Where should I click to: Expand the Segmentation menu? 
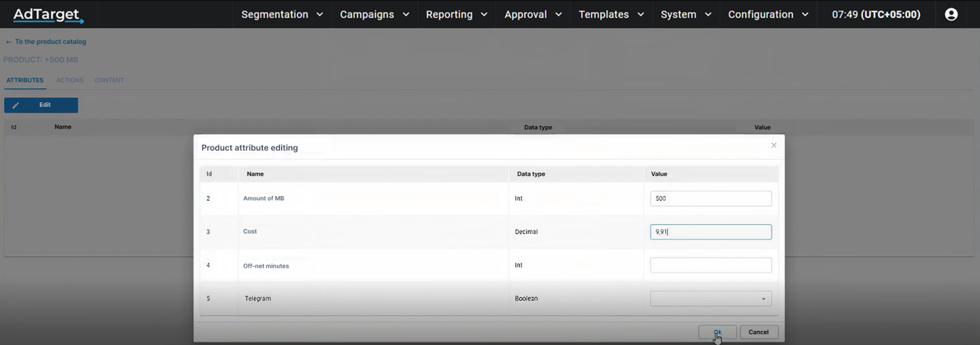282,15
